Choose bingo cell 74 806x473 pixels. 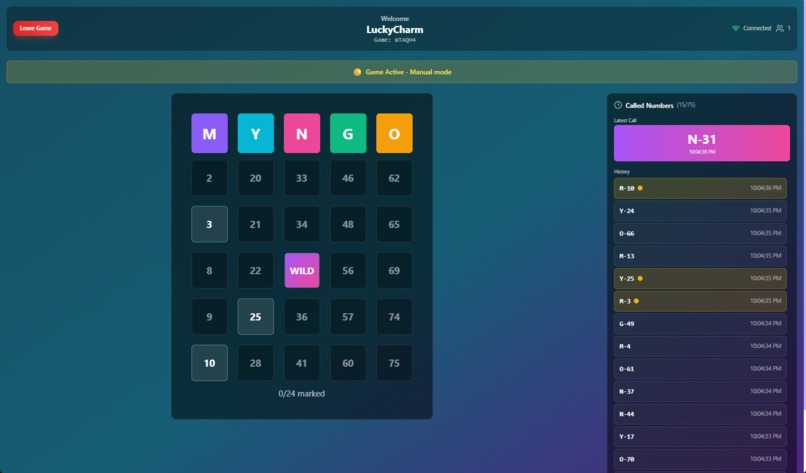click(394, 317)
